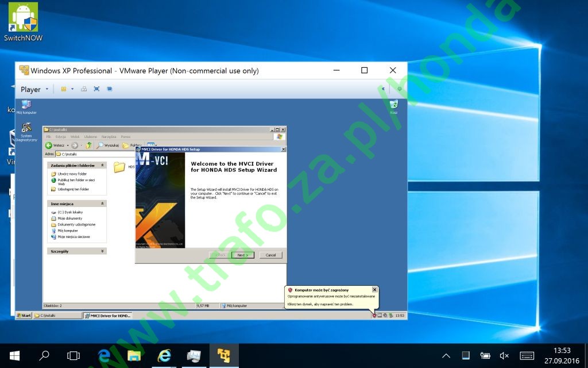Click the Adres field showing C:\instalki
Image resolution: width=588 pixels, height=368 pixels.
[96, 154]
